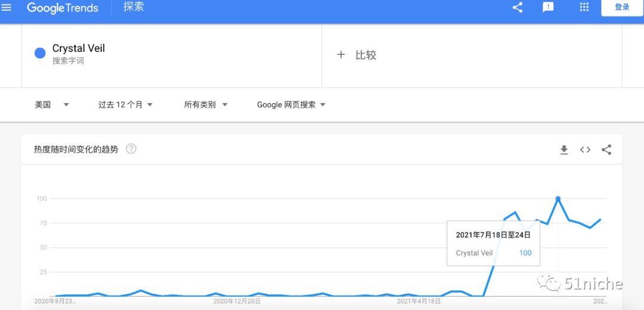Open the send feedback icon
The width and height of the screenshot is (644, 310).
549,7
